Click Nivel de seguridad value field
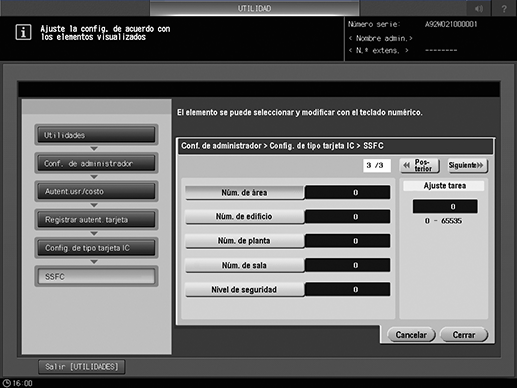The image size is (517, 388). pos(347,290)
